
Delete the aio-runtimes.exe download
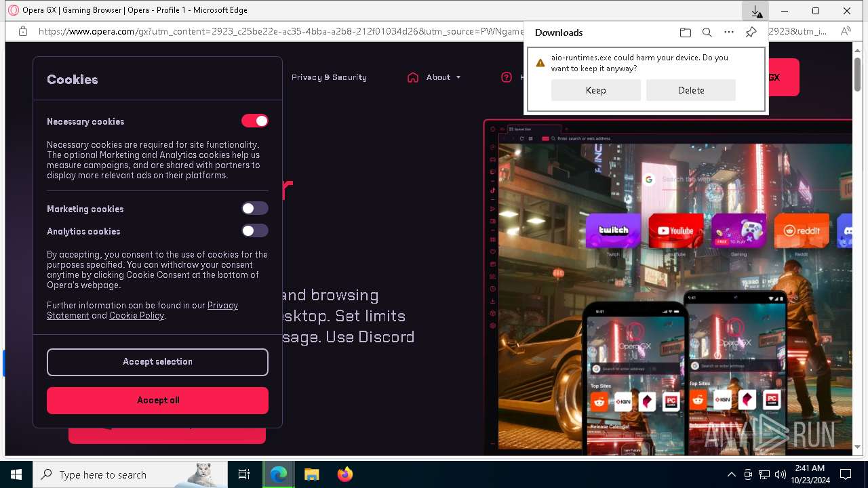(x=690, y=90)
